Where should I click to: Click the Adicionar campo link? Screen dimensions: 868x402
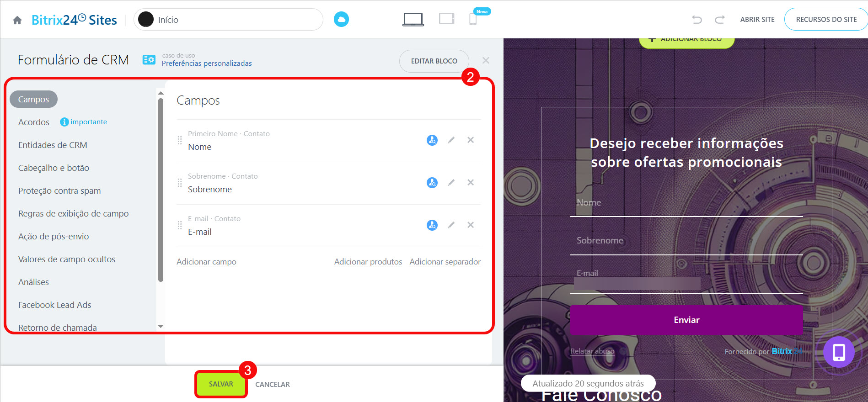click(x=206, y=262)
